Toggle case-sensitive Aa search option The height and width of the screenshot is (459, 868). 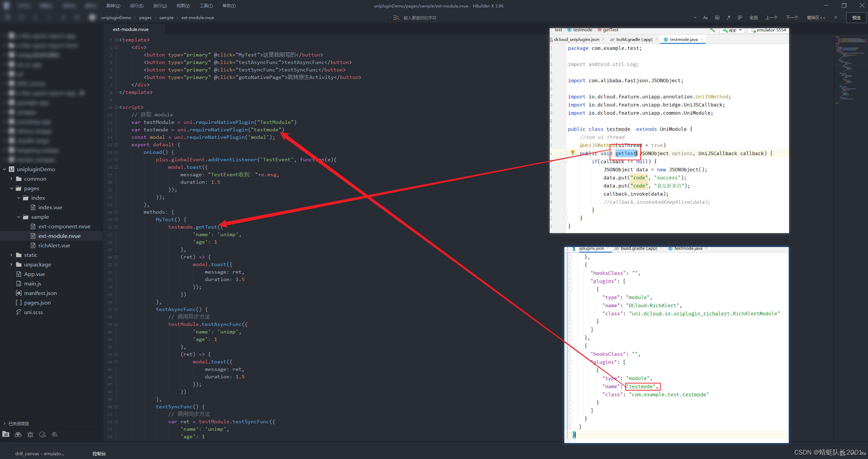coord(705,18)
